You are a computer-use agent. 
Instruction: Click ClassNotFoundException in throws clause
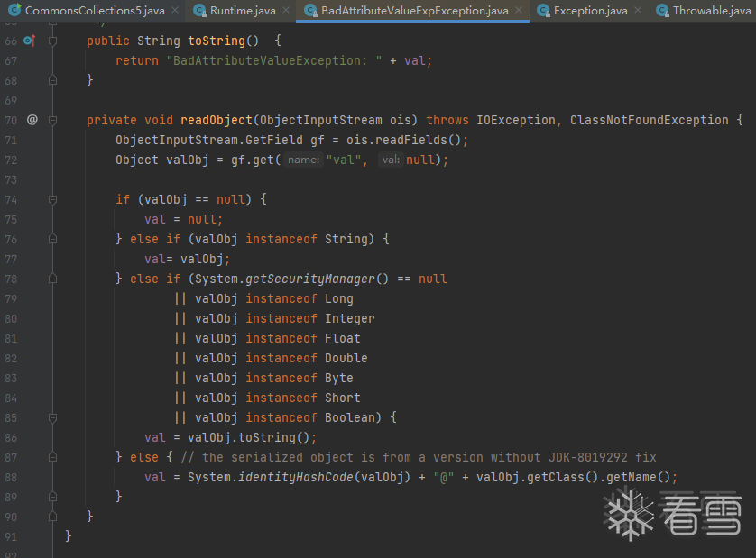(x=649, y=120)
